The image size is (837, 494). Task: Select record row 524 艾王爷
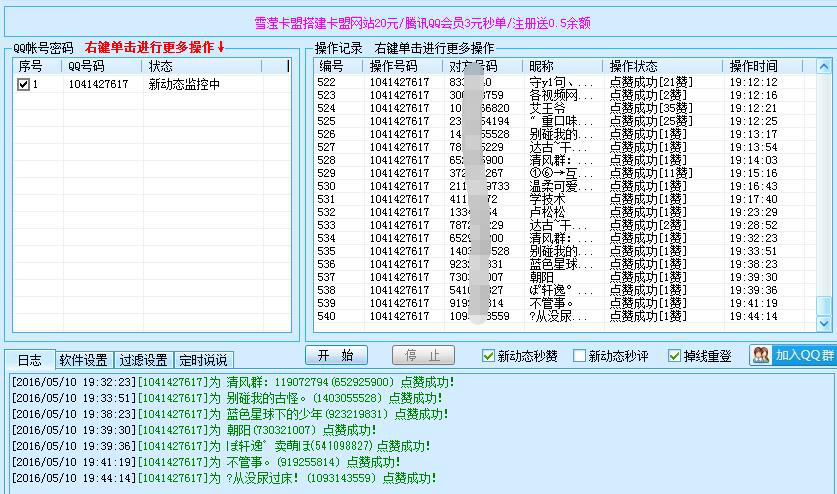[x=565, y=108]
